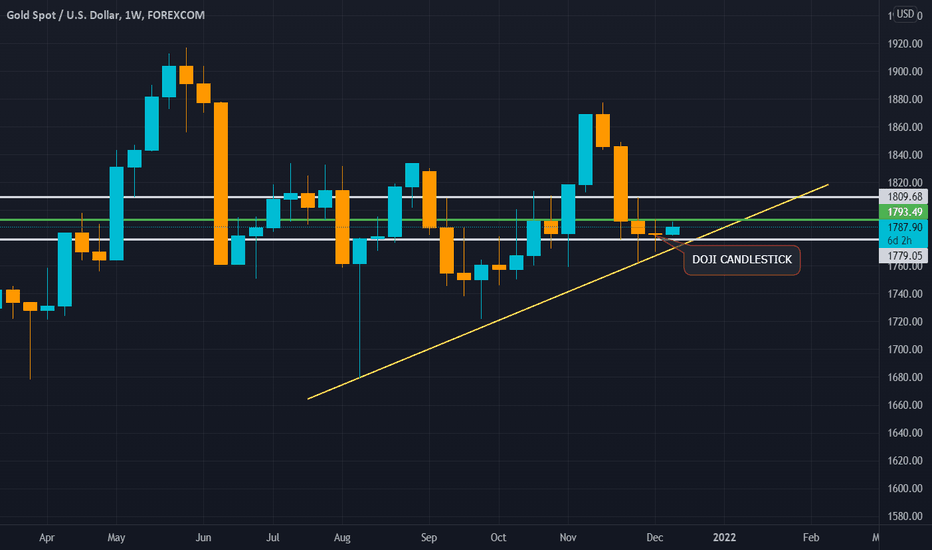This screenshot has width=932, height=550.
Task: Click the 1809.68 price label
Action: tap(904, 197)
